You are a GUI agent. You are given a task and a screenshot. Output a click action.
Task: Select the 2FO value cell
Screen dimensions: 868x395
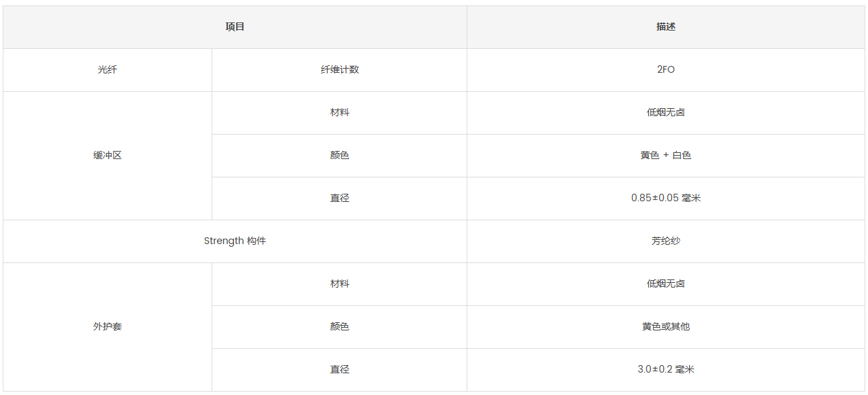point(666,70)
